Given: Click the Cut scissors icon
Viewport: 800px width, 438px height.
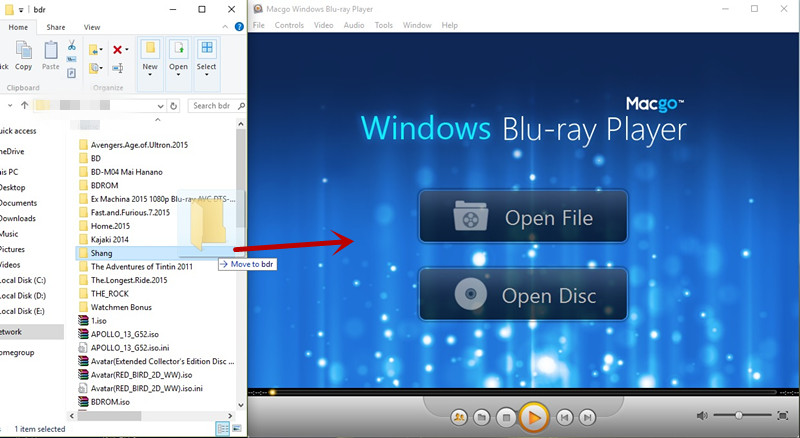Looking at the screenshot, I should click(x=71, y=45).
